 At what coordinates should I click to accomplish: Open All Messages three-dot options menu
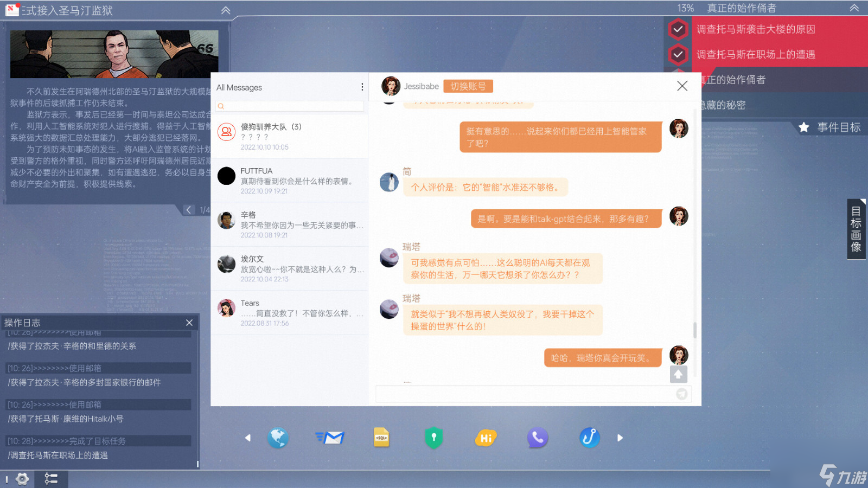pos(362,87)
